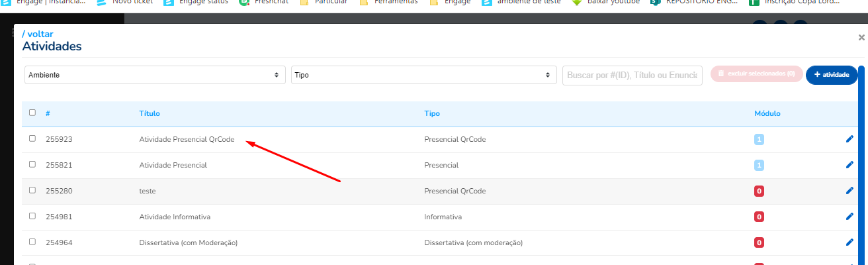The width and height of the screenshot is (868, 265).
Task: Click the Tipo column header
Action: 432,113
